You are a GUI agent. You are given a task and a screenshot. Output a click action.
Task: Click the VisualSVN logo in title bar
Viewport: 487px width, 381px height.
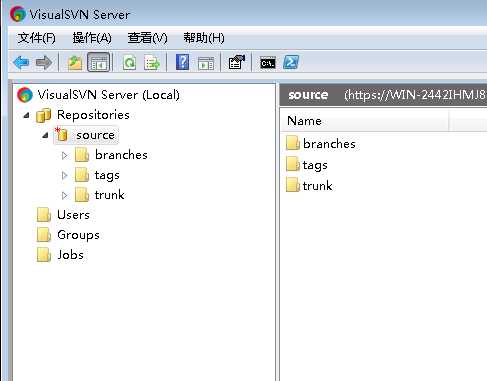coord(17,14)
